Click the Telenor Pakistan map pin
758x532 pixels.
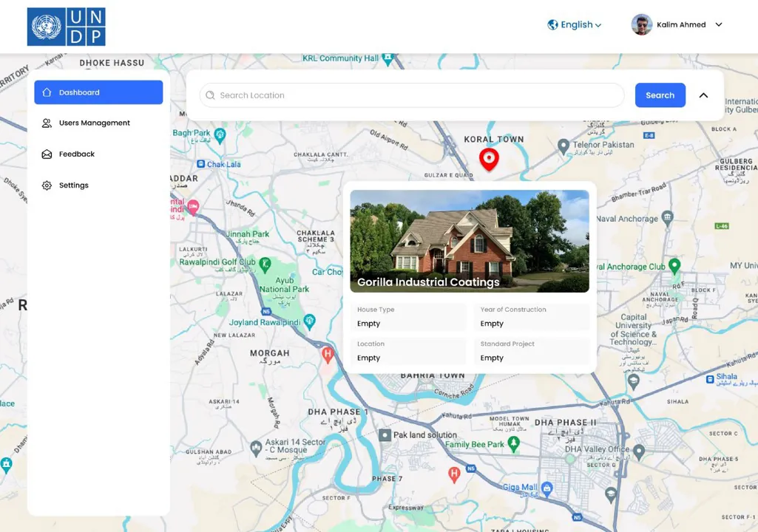coord(563,147)
